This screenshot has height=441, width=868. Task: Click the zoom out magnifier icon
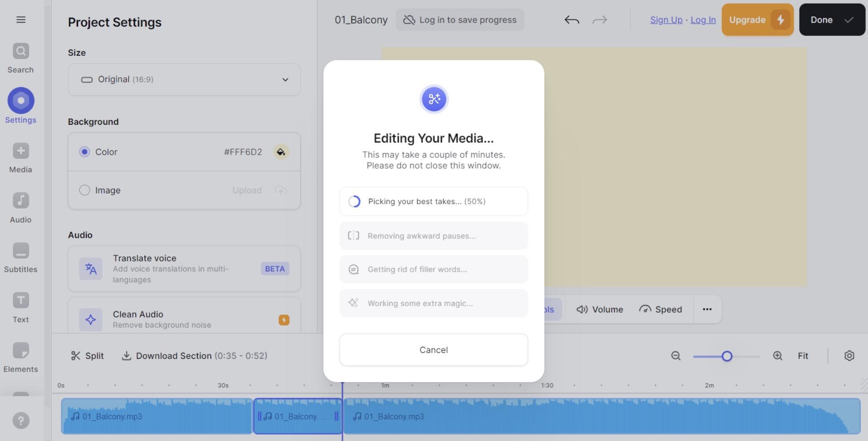pos(676,356)
